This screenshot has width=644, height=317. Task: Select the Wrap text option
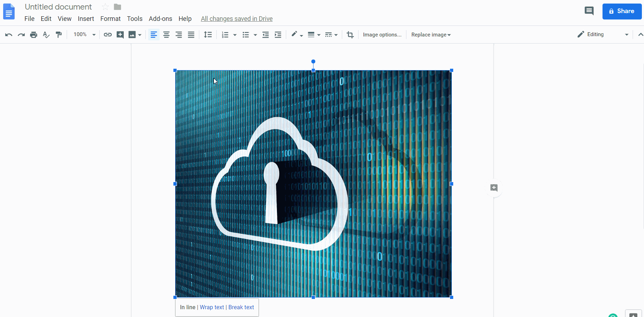(x=212, y=307)
